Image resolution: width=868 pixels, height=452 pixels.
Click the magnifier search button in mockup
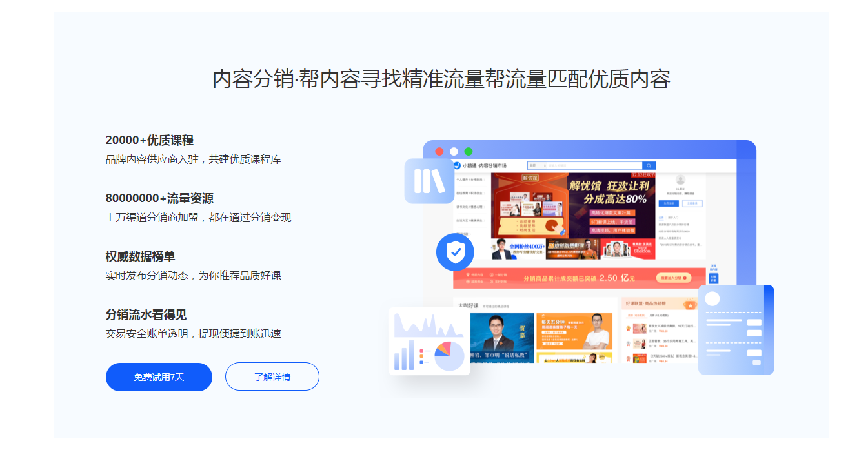649,166
